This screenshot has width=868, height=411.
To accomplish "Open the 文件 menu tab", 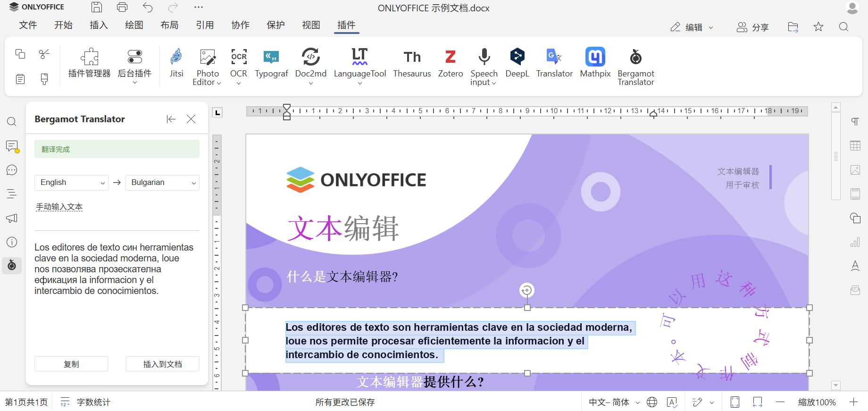I will point(28,25).
